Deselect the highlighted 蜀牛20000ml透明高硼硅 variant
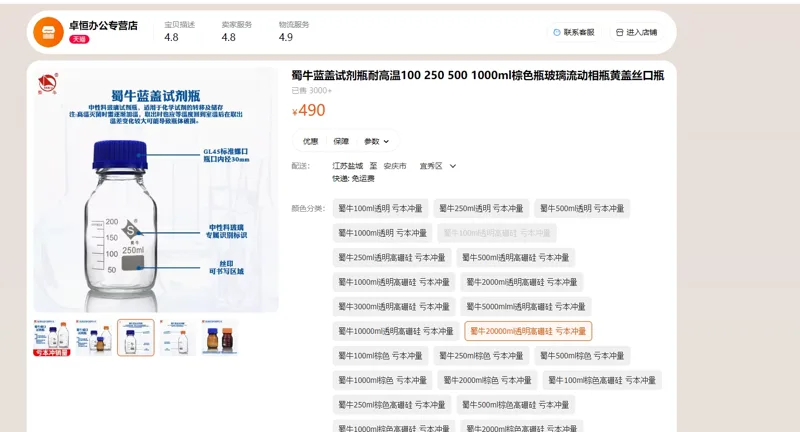800x432 pixels. pos(528,331)
